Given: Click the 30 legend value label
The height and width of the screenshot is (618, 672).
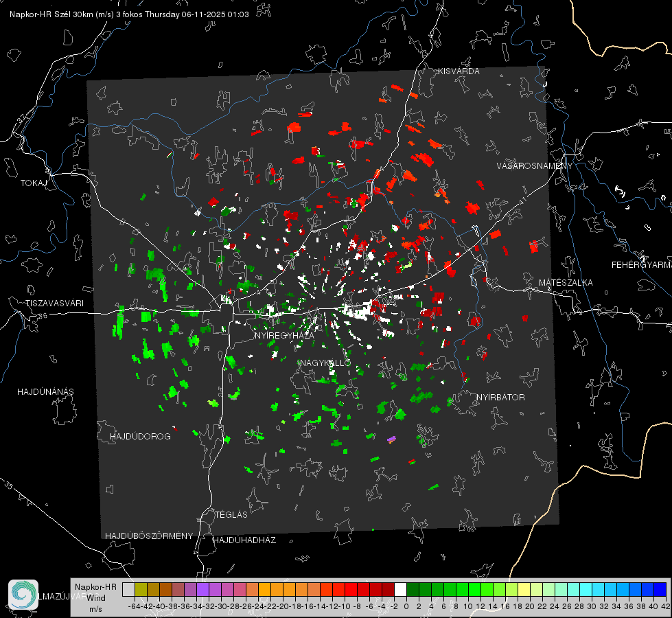Looking at the screenshot, I should click(x=592, y=606).
